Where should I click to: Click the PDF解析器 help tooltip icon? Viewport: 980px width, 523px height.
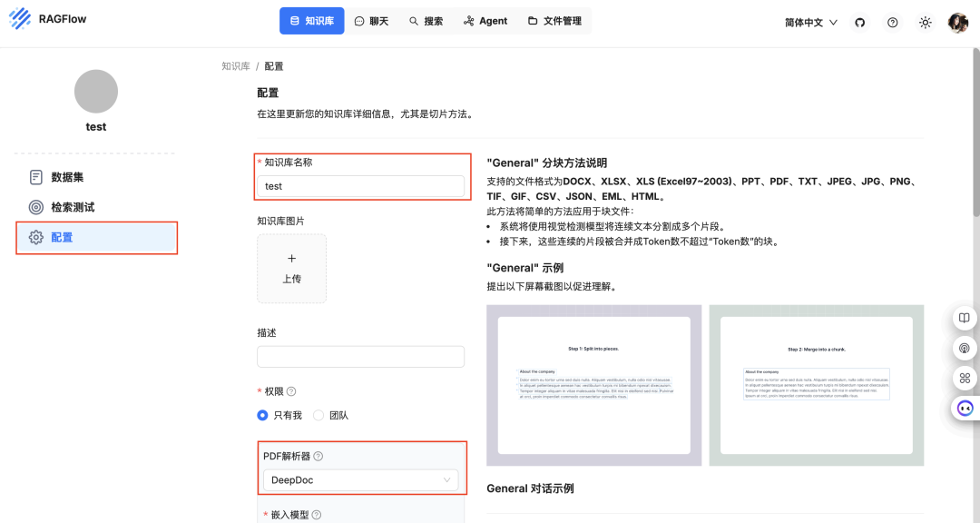click(x=318, y=456)
